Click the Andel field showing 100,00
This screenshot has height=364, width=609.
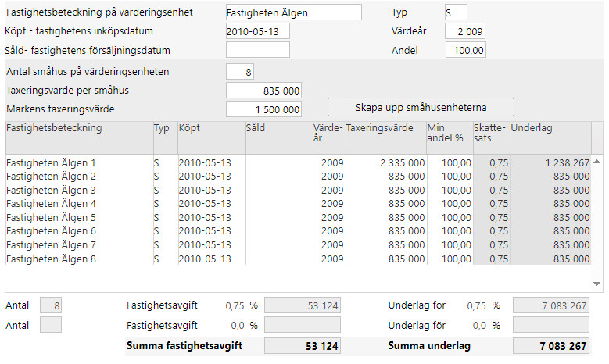pyautogui.click(x=465, y=50)
